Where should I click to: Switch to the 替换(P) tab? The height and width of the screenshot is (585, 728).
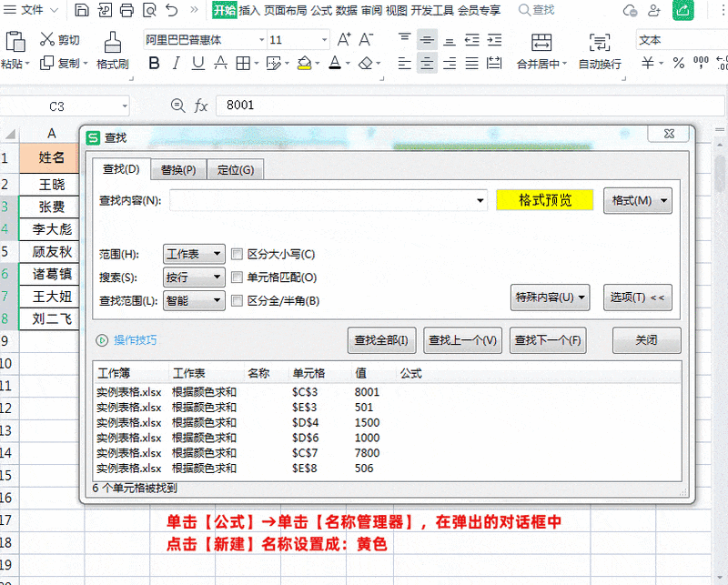178,170
